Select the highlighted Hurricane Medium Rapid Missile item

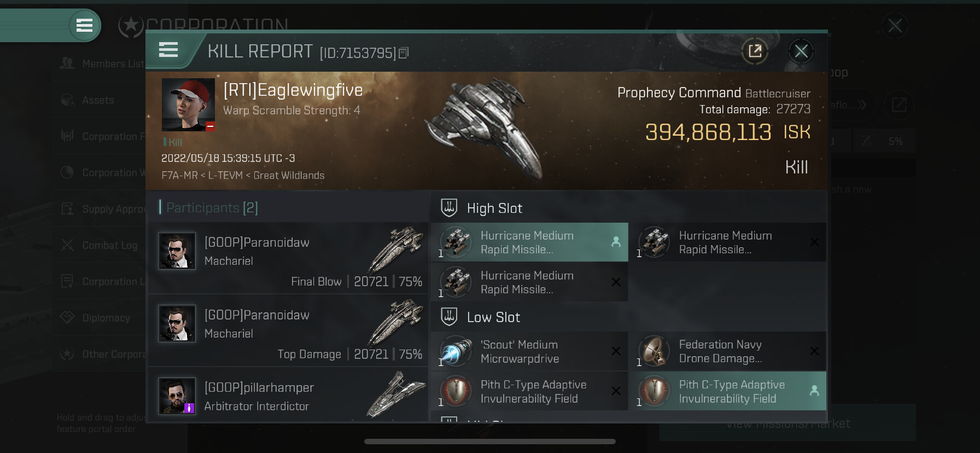click(529, 242)
